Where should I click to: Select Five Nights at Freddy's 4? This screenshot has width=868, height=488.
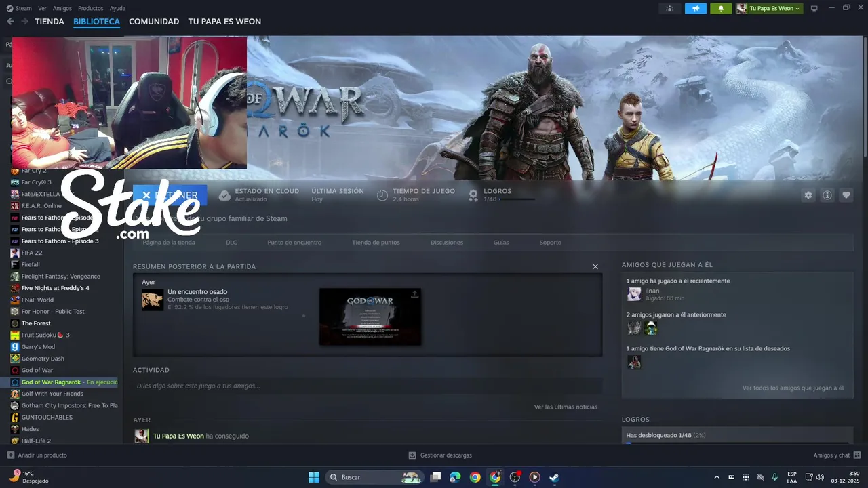point(56,288)
